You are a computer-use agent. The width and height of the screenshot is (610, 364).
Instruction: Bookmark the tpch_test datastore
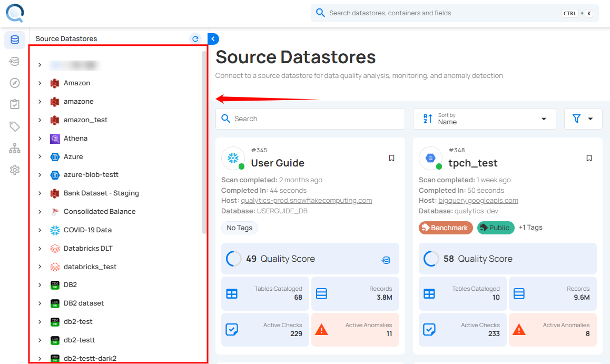tap(589, 158)
